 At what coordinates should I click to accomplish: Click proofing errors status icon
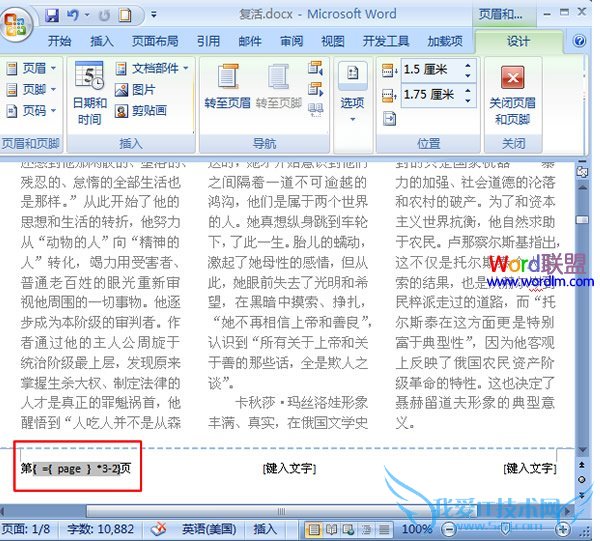tap(158, 530)
